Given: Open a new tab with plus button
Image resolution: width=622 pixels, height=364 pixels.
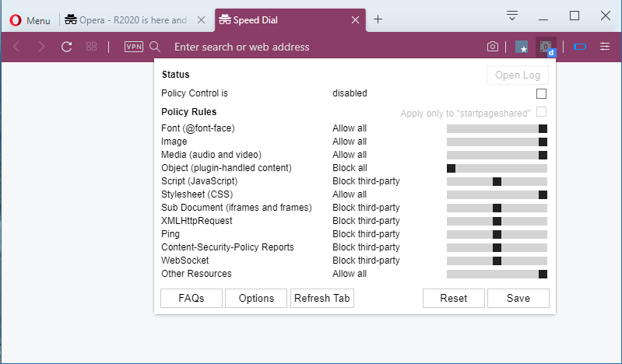Looking at the screenshot, I should click(378, 19).
